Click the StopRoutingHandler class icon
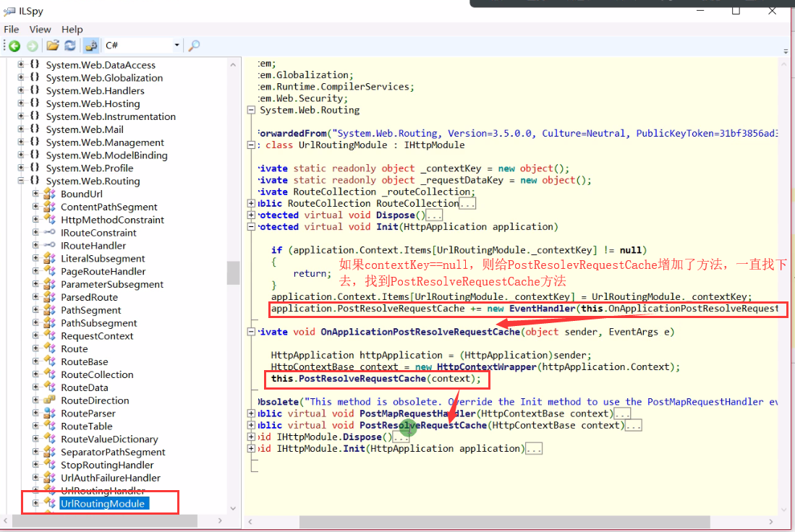This screenshot has width=795, height=532. (x=50, y=465)
